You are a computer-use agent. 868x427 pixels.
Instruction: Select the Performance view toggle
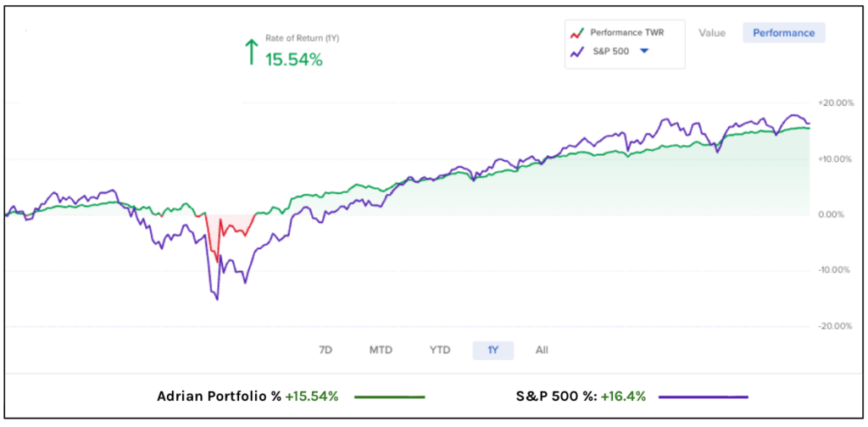[x=784, y=33]
